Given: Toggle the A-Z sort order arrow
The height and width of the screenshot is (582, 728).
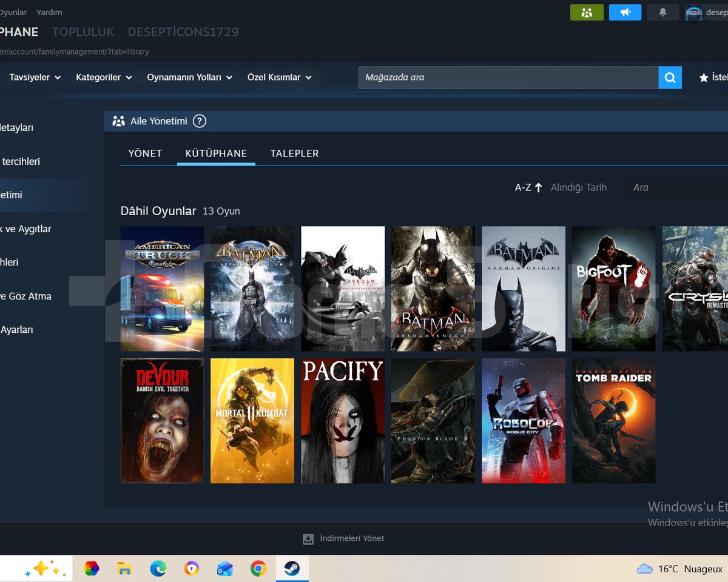Looking at the screenshot, I should click(x=538, y=187).
